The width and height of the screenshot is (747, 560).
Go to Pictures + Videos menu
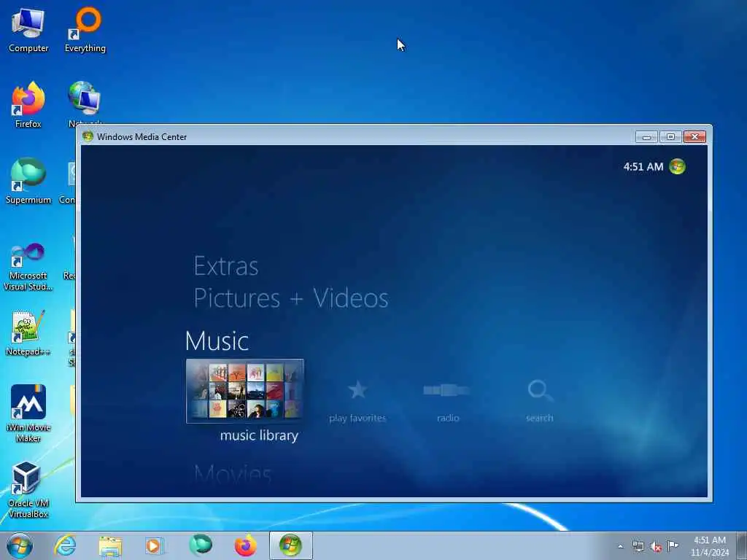point(290,298)
